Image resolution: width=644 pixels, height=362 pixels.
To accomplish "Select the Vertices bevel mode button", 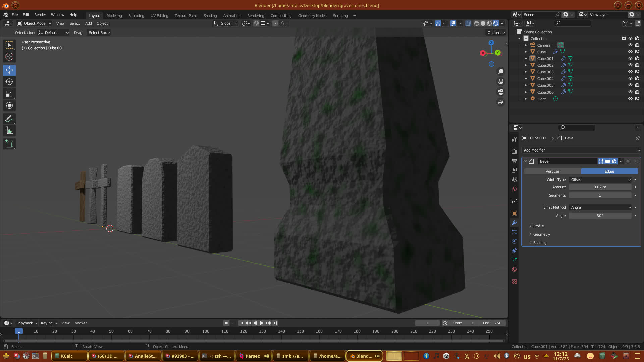I will pos(552,171).
